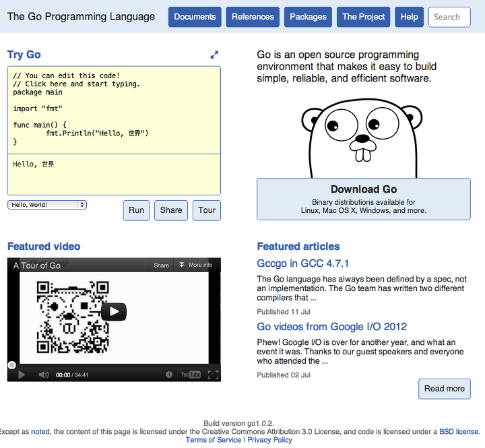Screen dimensions: 485x448
Task: Click the Go gopher mascot image
Action: 362,138
